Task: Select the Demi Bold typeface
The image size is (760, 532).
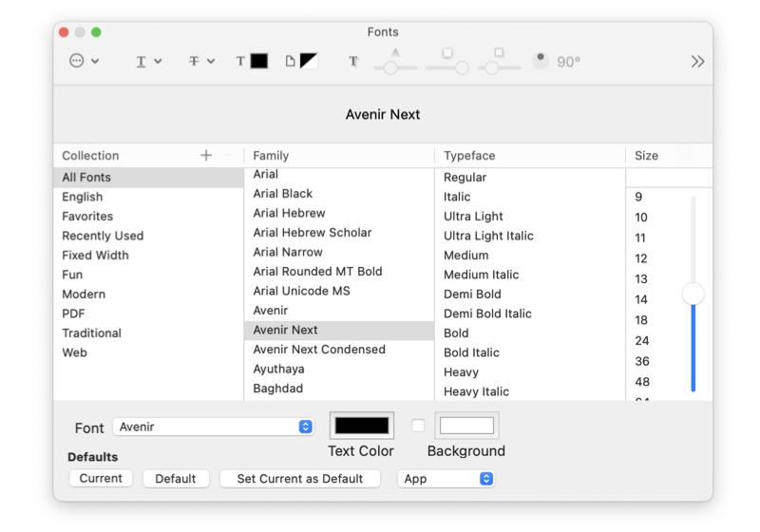Action: click(530, 294)
